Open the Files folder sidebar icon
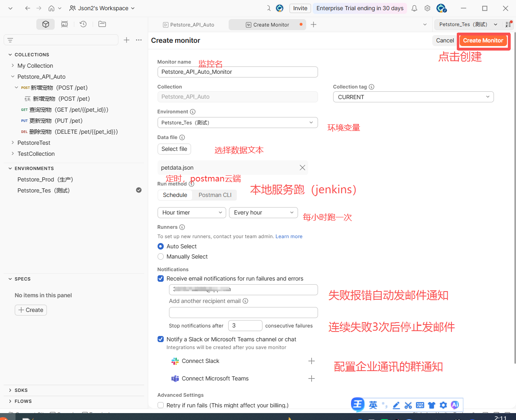Screen dimensions: 516x420 [102, 24]
